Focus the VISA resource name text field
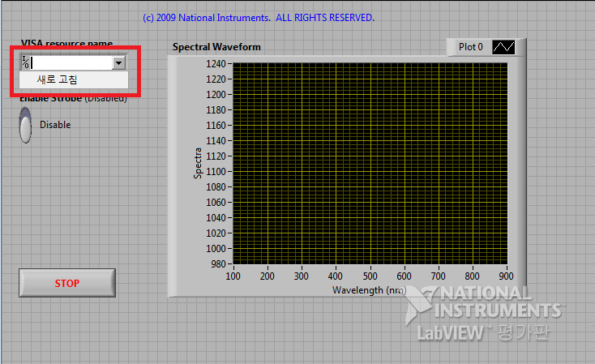The height and width of the screenshot is (364, 595). (x=71, y=62)
